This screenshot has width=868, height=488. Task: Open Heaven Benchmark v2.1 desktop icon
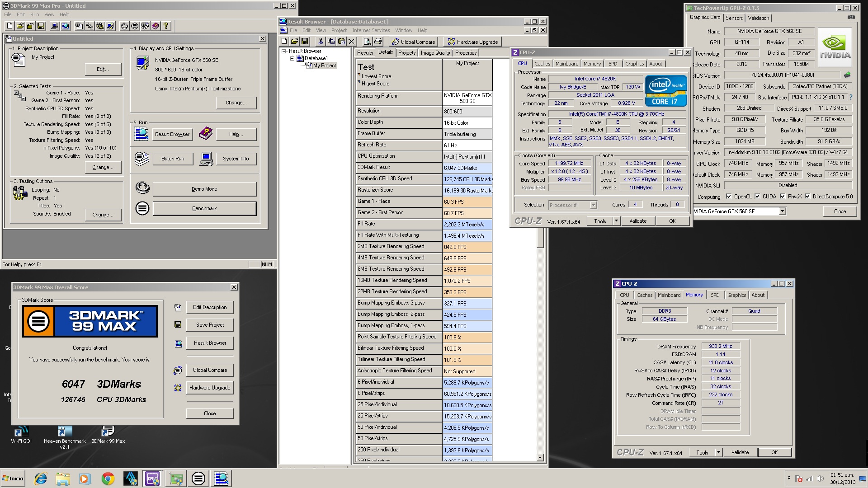pyautogui.click(x=65, y=437)
